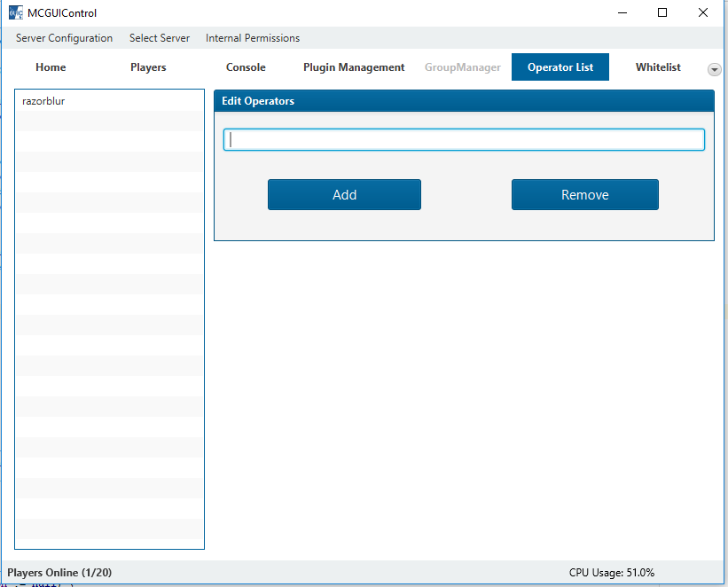Click the Players Online status text
This screenshot has height=587, width=728.
click(x=59, y=573)
